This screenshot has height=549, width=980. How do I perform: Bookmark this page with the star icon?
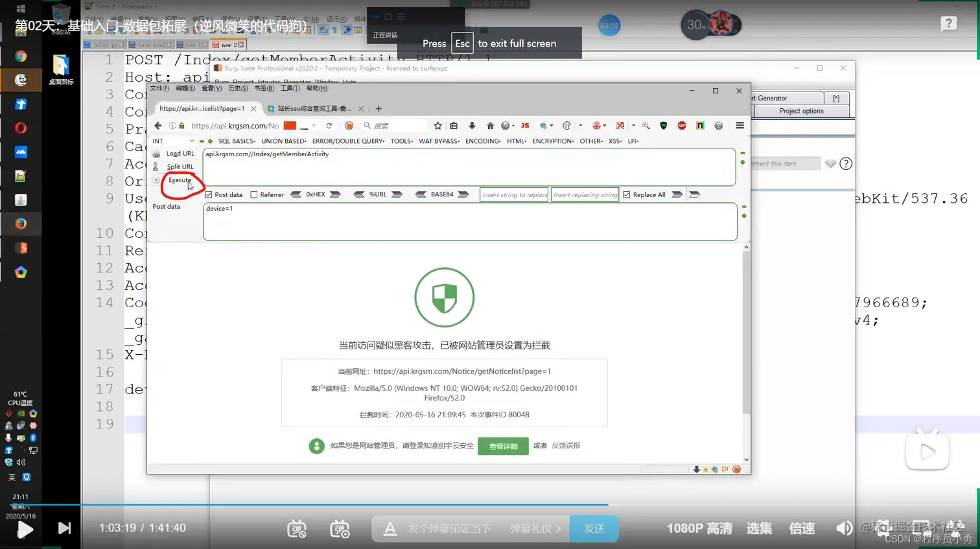click(x=438, y=126)
